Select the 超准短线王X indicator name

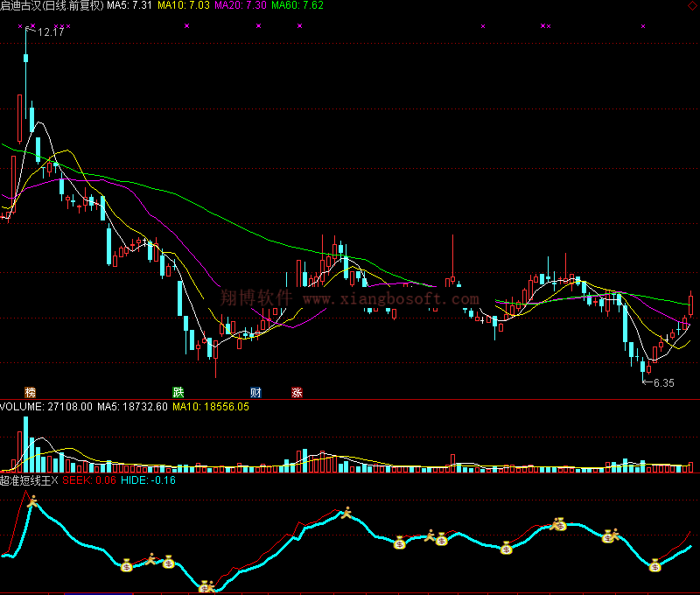[x=29, y=480]
